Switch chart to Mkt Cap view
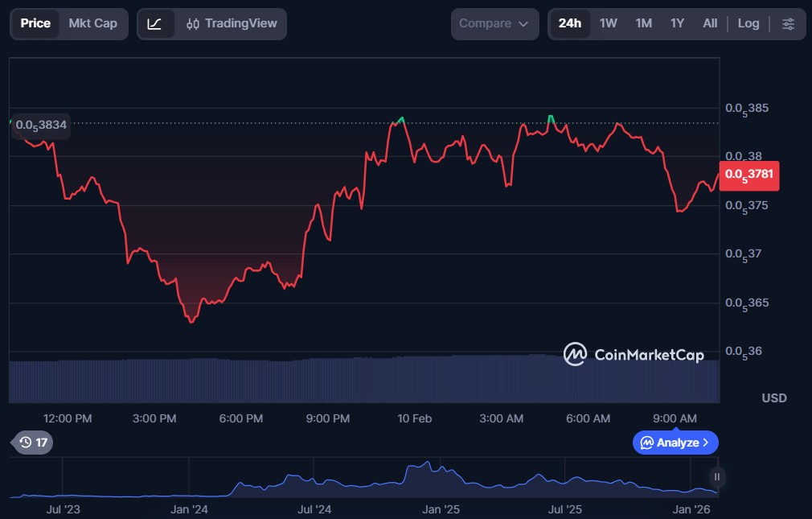This screenshot has width=812, height=519. [x=92, y=23]
